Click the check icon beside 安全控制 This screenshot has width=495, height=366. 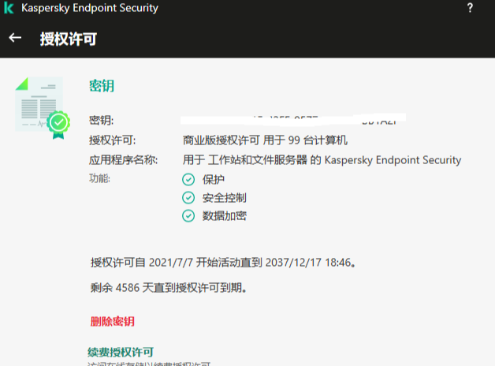pyautogui.click(x=188, y=198)
